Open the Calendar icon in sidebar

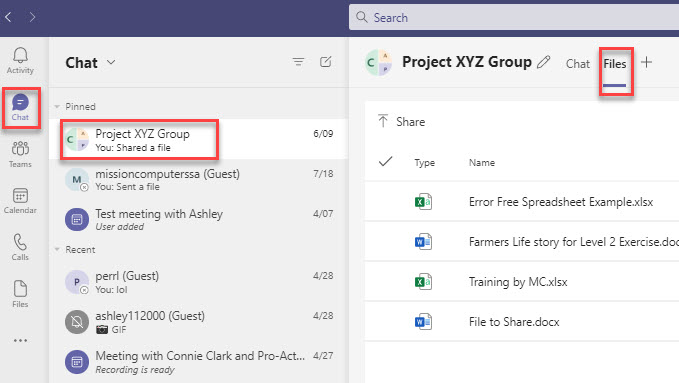point(20,201)
